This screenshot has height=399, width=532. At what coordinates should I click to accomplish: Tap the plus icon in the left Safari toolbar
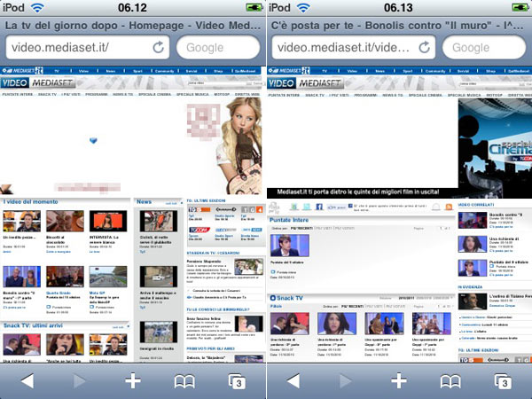pos(132,380)
